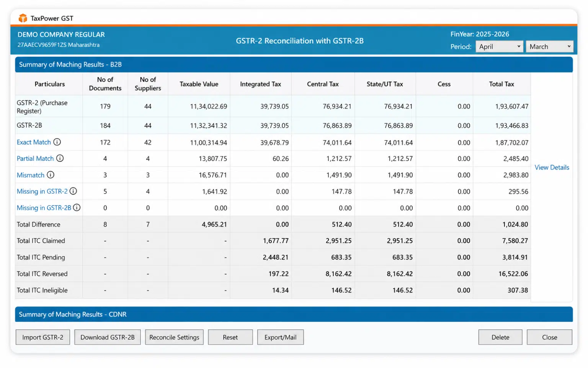Select the Integrated Tax column header
588x368 pixels.
[x=261, y=84]
